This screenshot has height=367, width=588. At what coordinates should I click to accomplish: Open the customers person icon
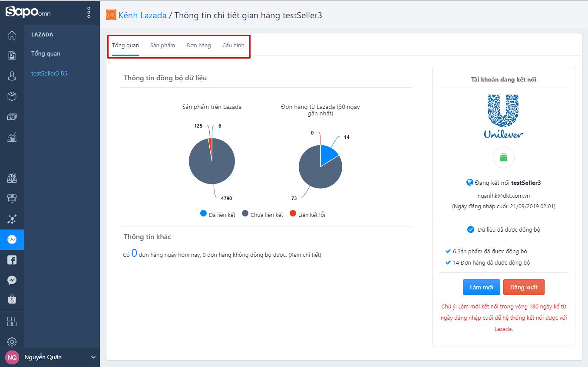(x=12, y=76)
